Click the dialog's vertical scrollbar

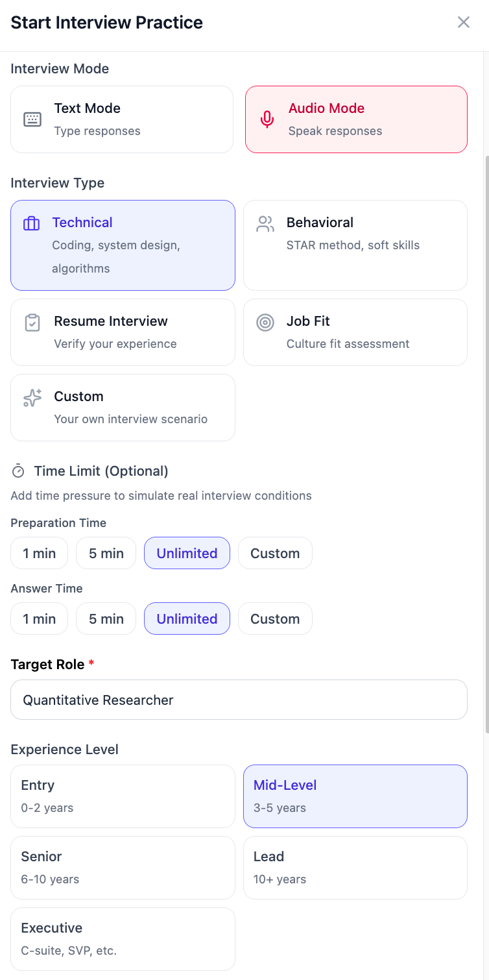486,445
